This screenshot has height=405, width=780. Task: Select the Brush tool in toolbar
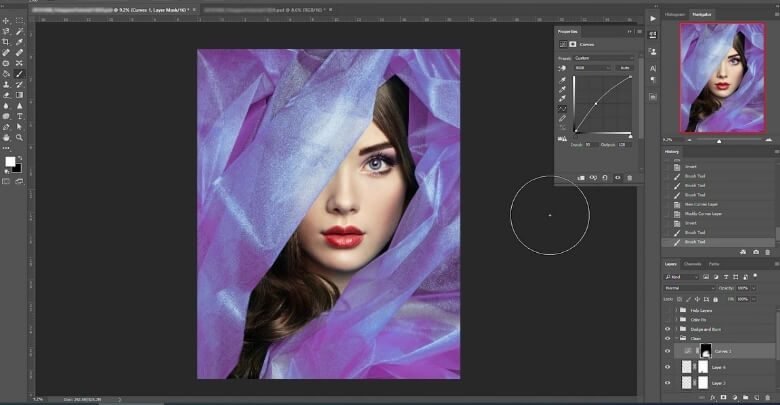pyautogui.click(x=19, y=74)
